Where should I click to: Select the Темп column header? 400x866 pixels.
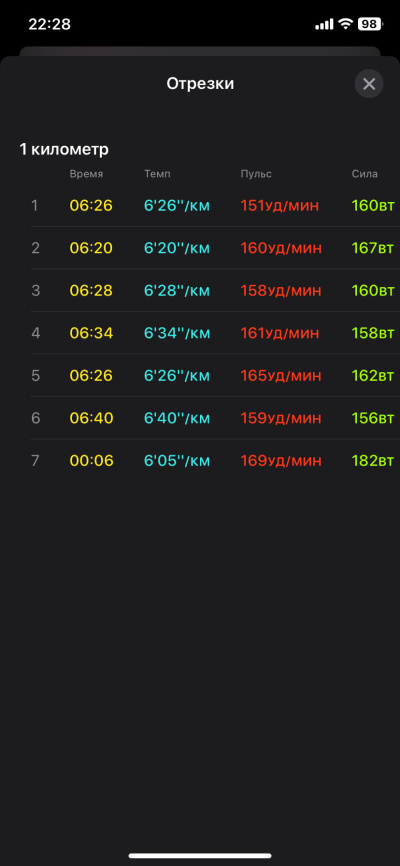point(157,174)
